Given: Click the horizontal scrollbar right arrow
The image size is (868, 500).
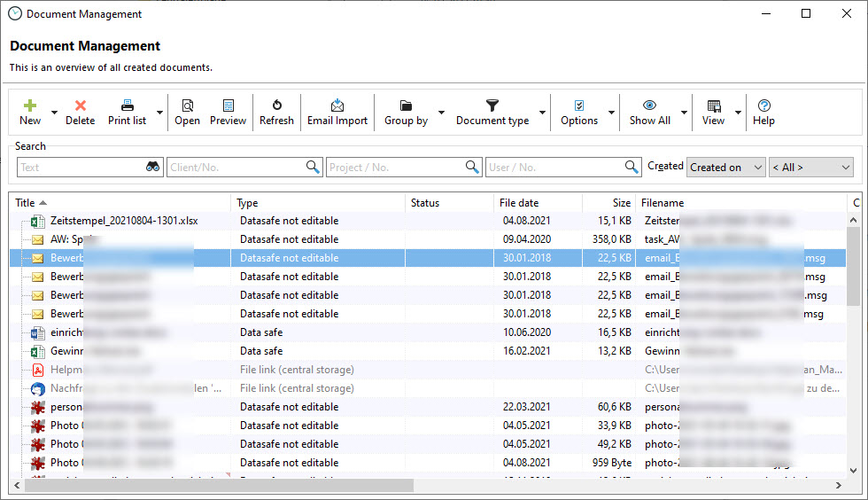Looking at the screenshot, I should [x=839, y=486].
